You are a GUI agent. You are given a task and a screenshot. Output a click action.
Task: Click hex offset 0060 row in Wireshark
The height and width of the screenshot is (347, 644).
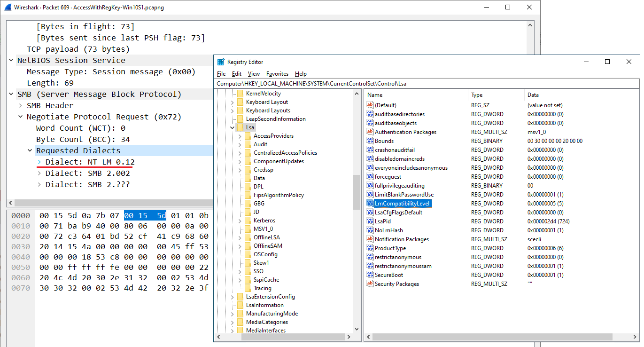109,277
